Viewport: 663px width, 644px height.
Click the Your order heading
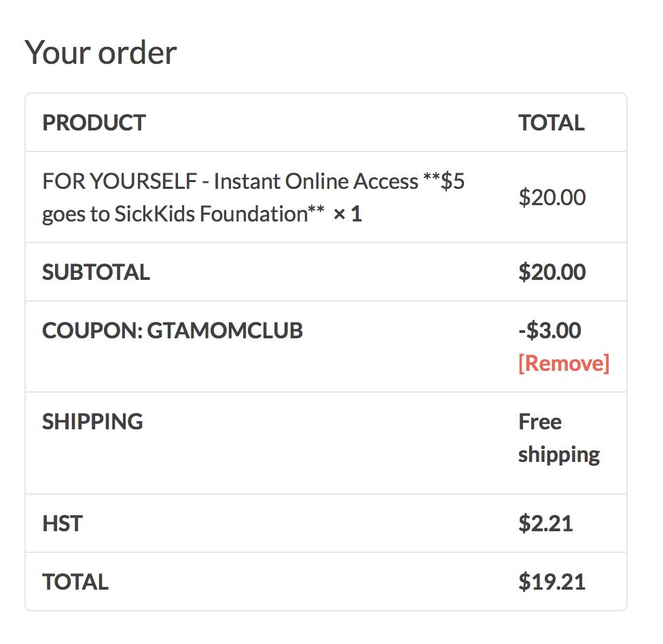[x=101, y=53]
